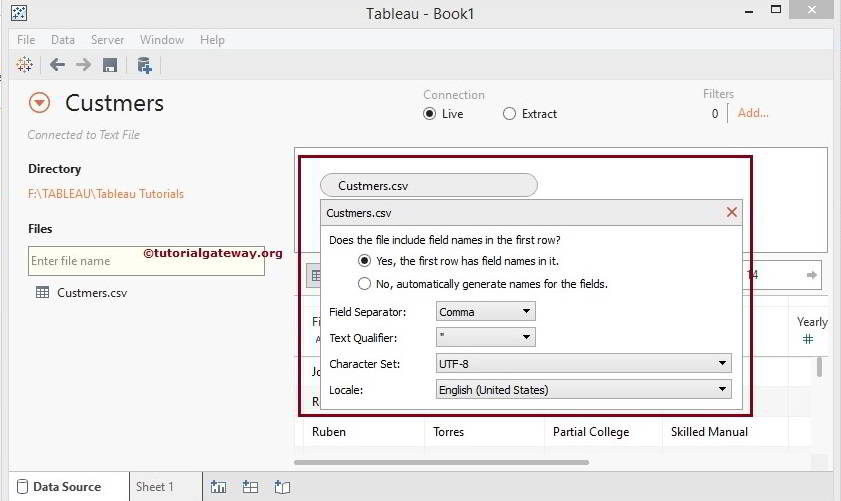Screen dimensions: 841x501
Task: Open the Text Qualifier dropdown
Action: click(485, 337)
